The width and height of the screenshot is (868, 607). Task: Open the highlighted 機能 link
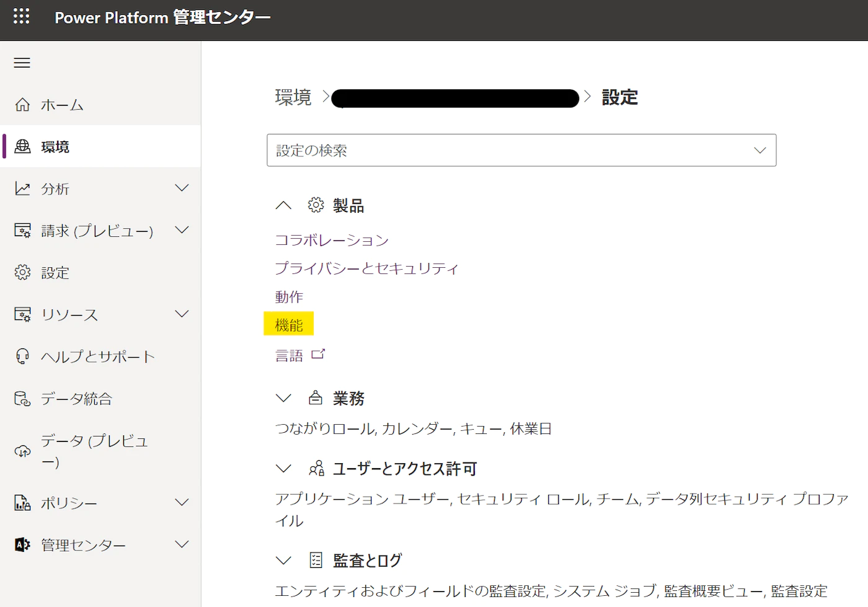pyautogui.click(x=289, y=325)
